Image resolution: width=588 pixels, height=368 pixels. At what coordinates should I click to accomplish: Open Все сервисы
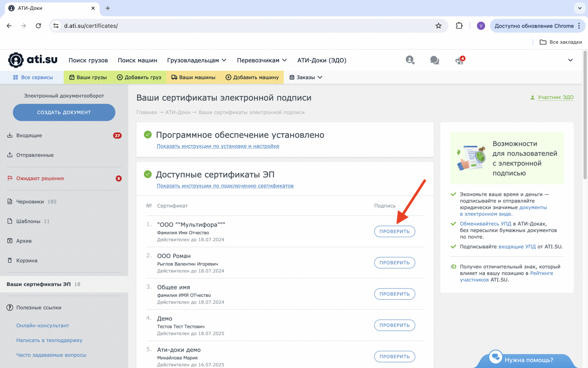click(33, 77)
